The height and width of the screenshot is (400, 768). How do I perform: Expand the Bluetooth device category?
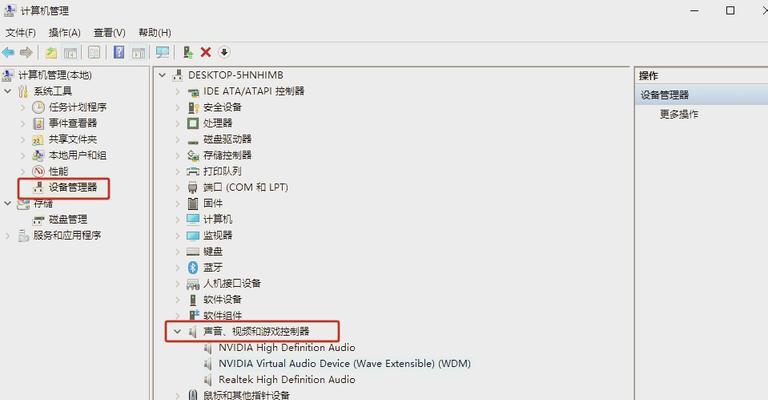pyautogui.click(x=178, y=267)
